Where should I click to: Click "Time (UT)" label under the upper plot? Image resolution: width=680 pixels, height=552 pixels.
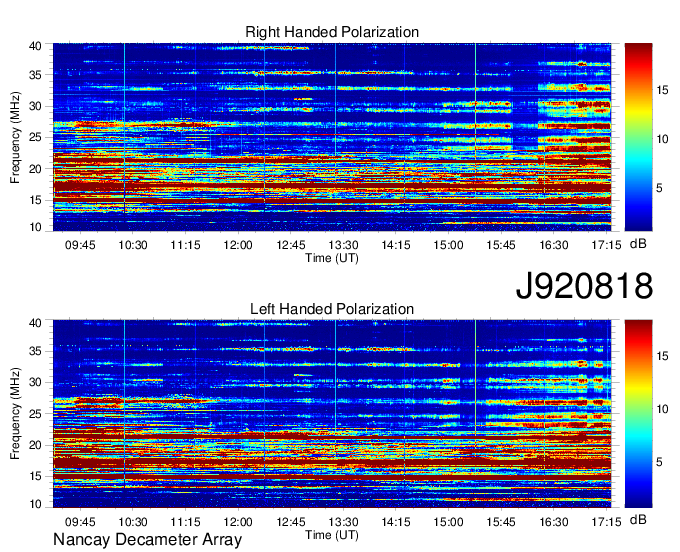click(x=332, y=258)
